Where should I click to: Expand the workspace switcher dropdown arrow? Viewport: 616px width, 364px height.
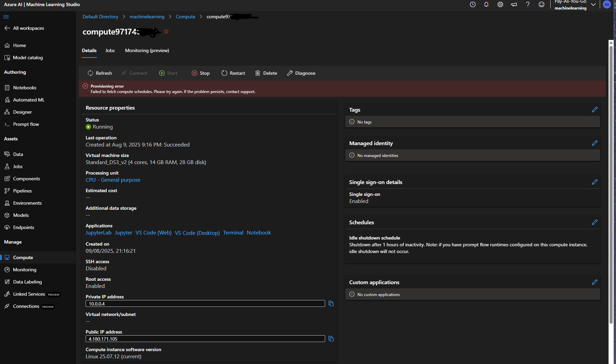click(593, 4)
